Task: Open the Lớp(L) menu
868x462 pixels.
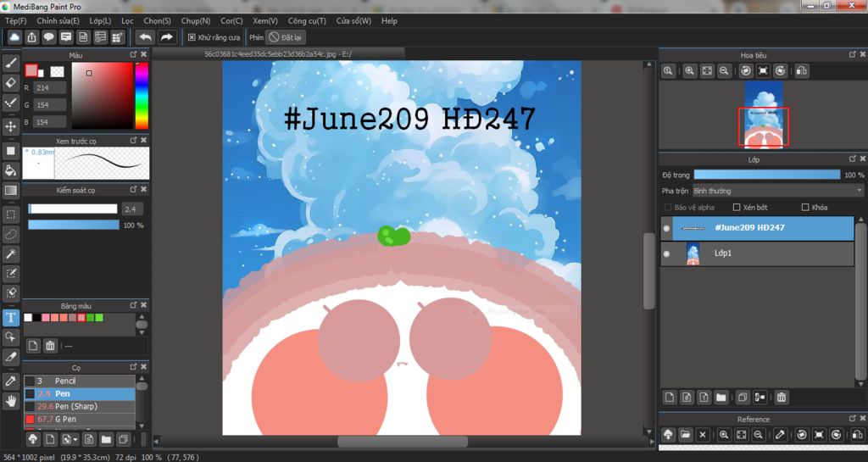Action: coord(100,20)
